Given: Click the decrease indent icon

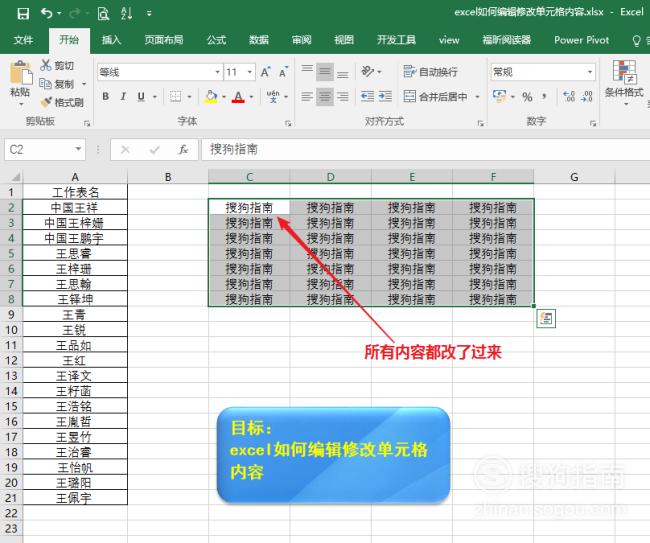Looking at the screenshot, I should coord(367,97).
